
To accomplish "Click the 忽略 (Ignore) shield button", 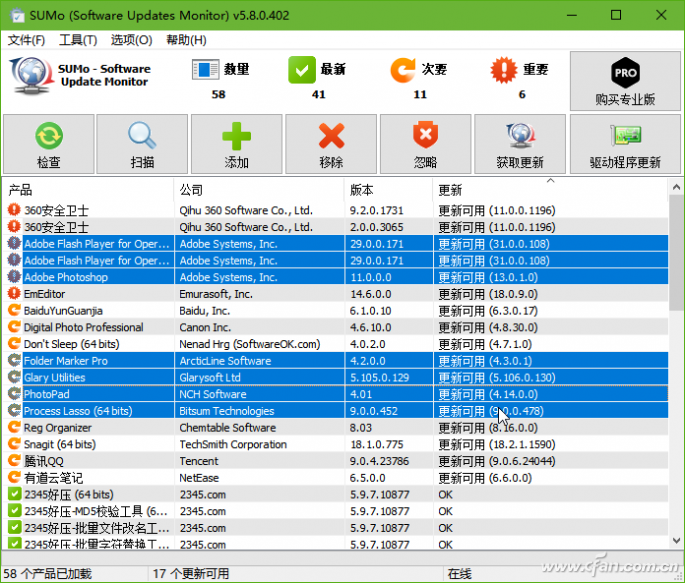I will pyautogui.click(x=425, y=145).
